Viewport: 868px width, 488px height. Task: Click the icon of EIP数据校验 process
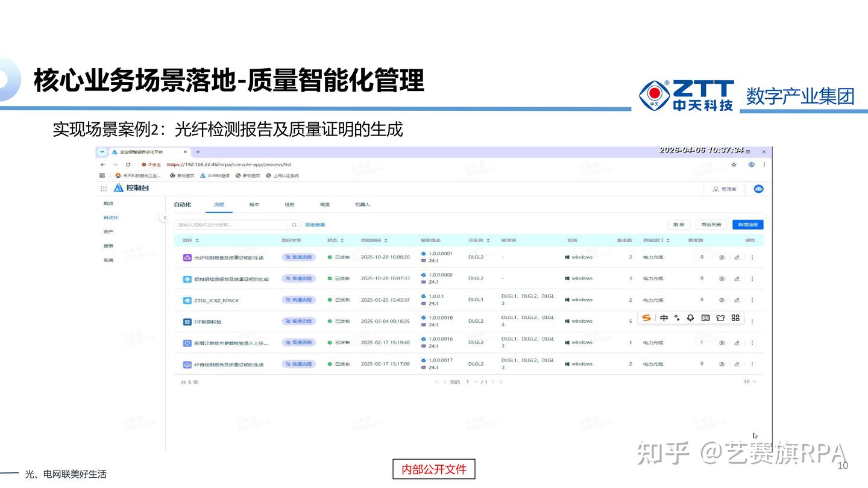(x=187, y=322)
